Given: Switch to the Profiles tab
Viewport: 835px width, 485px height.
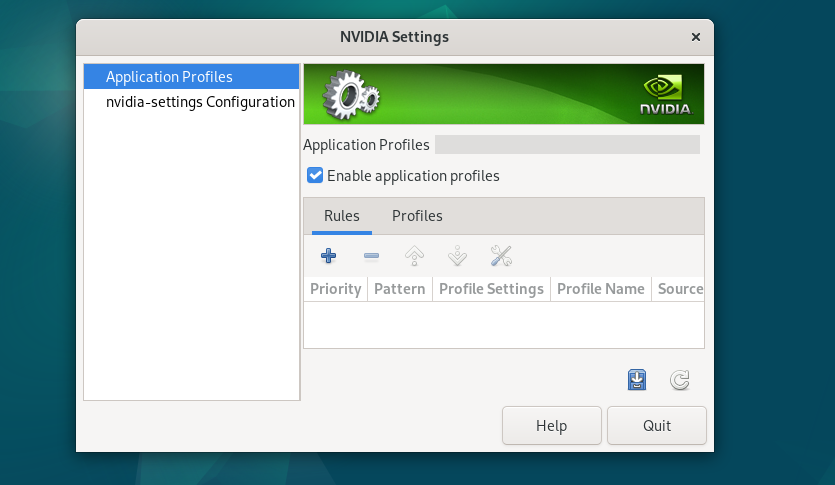Looking at the screenshot, I should pyautogui.click(x=417, y=216).
